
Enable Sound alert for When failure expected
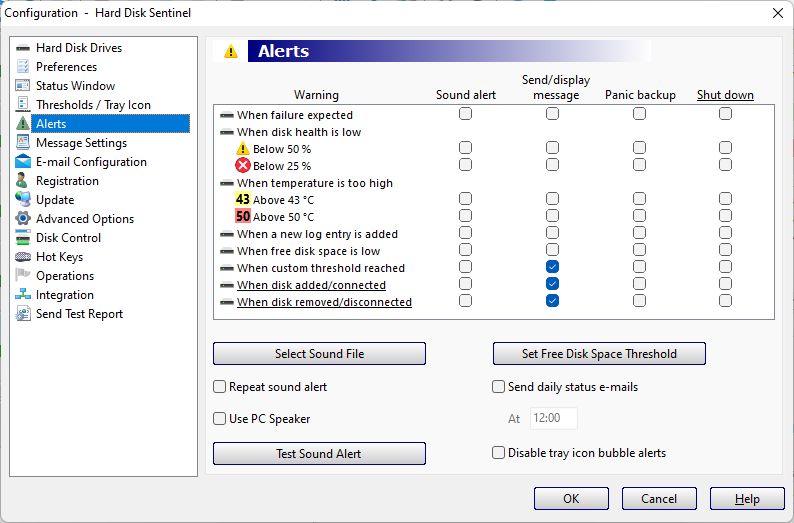[465, 114]
